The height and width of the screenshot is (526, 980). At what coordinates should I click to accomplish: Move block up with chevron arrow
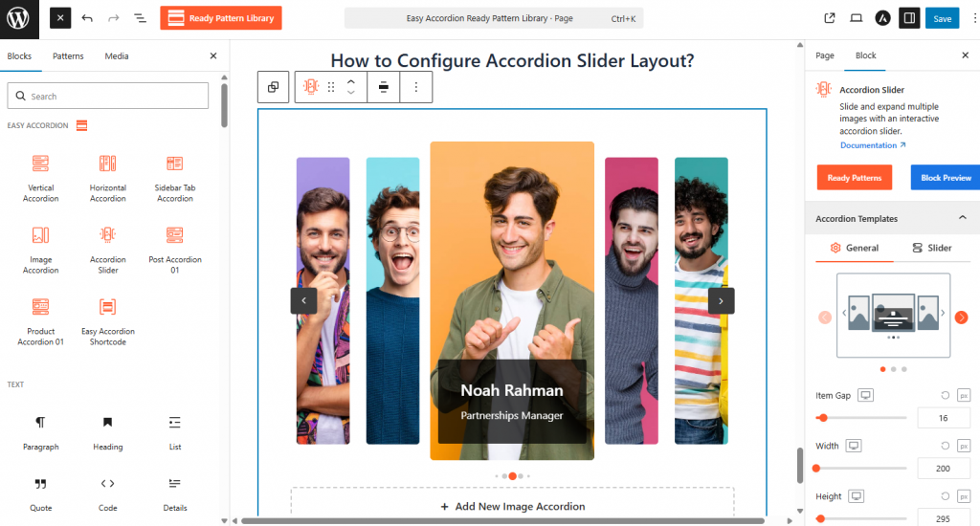point(351,81)
